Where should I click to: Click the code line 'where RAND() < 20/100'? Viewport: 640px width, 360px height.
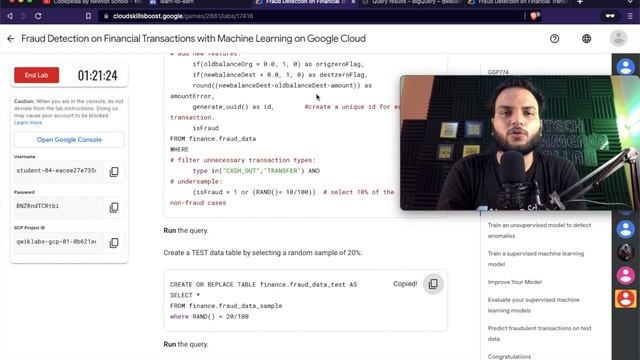click(209, 316)
